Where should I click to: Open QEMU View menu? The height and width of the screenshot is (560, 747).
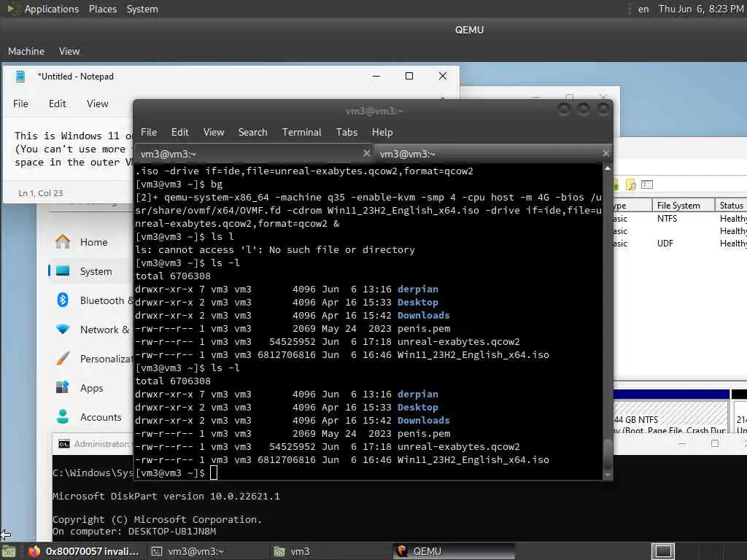[69, 51]
